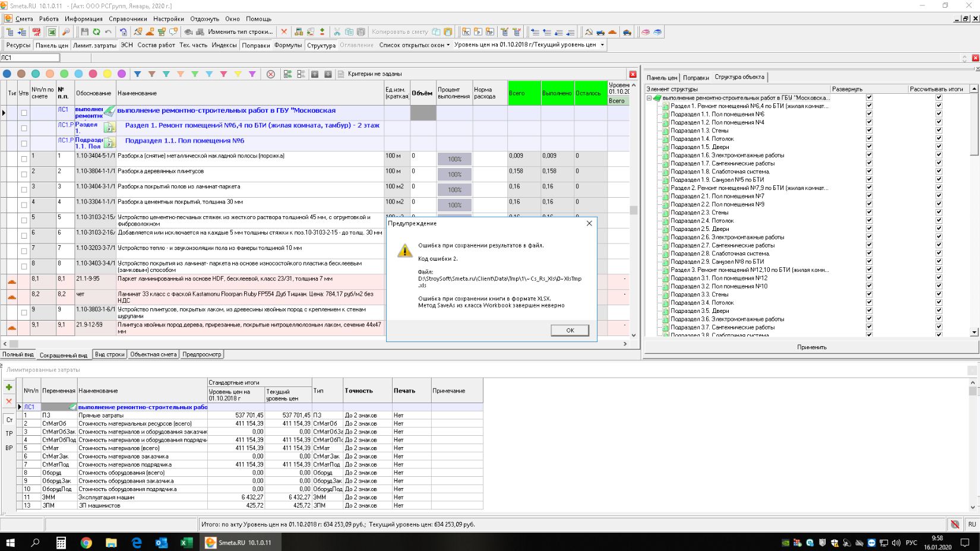980x551 pixels.
Task: Click the red X delete row icon
Action: pyautogui.click(x=284, y=31)
